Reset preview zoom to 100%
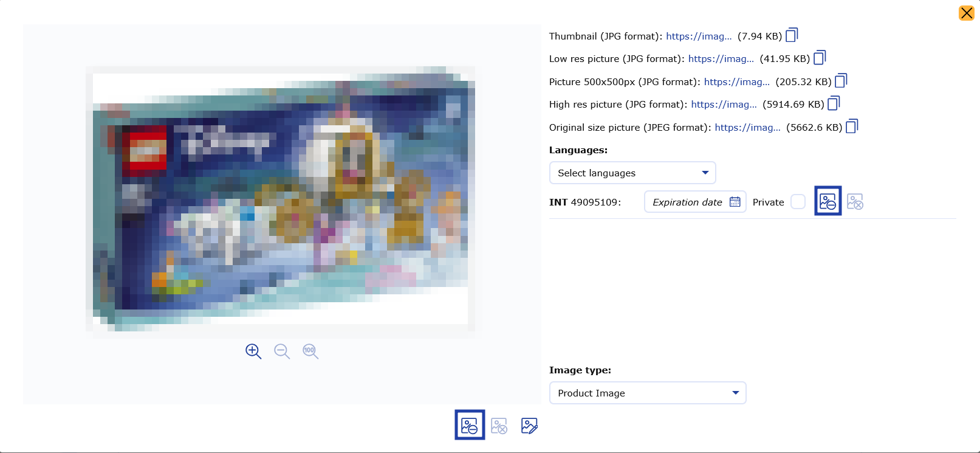 (310, 351)
